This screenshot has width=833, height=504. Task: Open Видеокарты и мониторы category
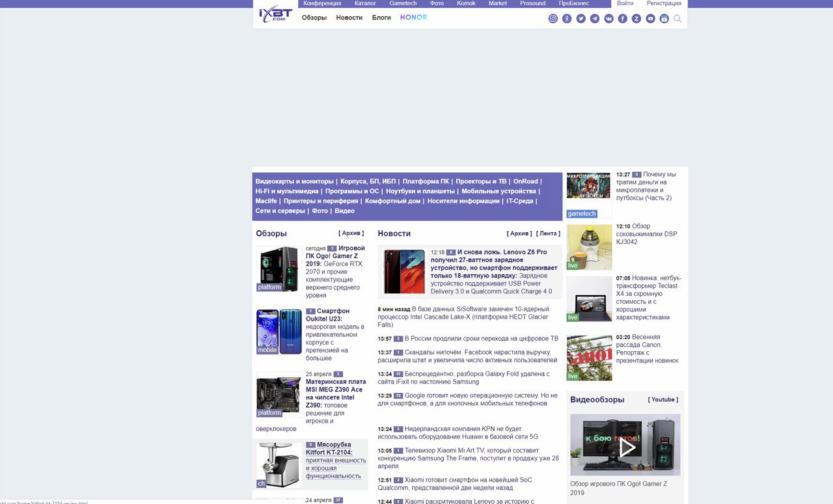tap(295, 181)
